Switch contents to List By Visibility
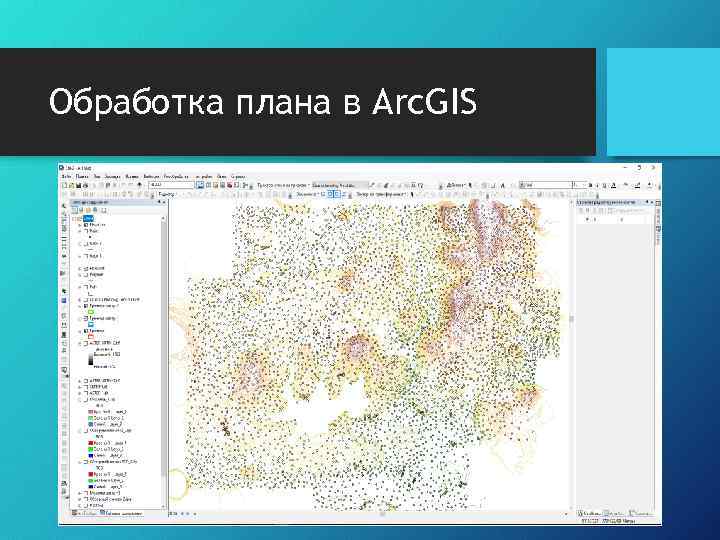720x540 pixels. 88,210
